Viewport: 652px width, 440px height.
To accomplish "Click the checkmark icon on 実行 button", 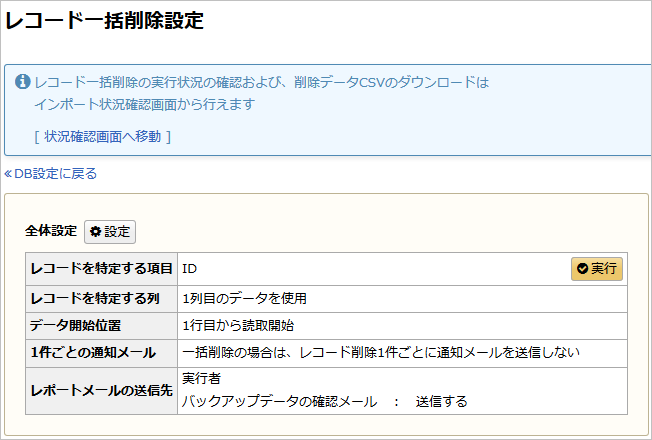I will pos(583,269).
